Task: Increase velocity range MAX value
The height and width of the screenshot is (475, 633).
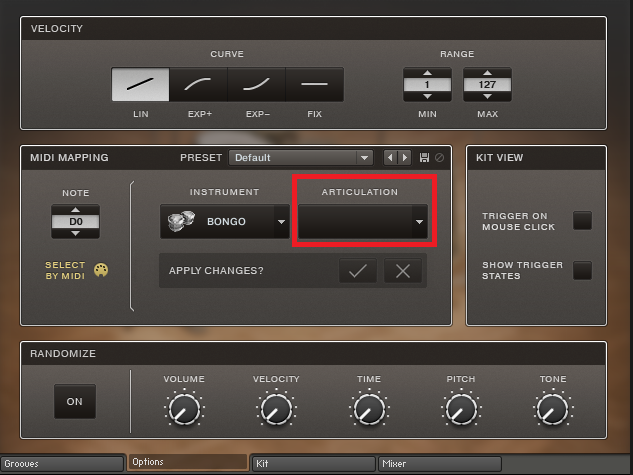Action: point(487,73)
